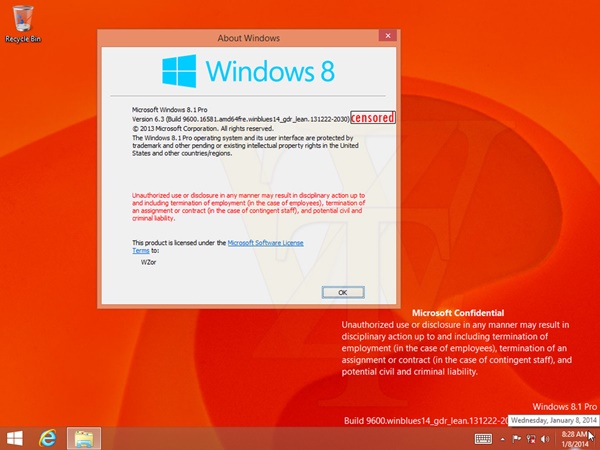Open the touch keyboard icon
Image resolution: width=600 pixels, height=450 pixels.
coord(483,439)
